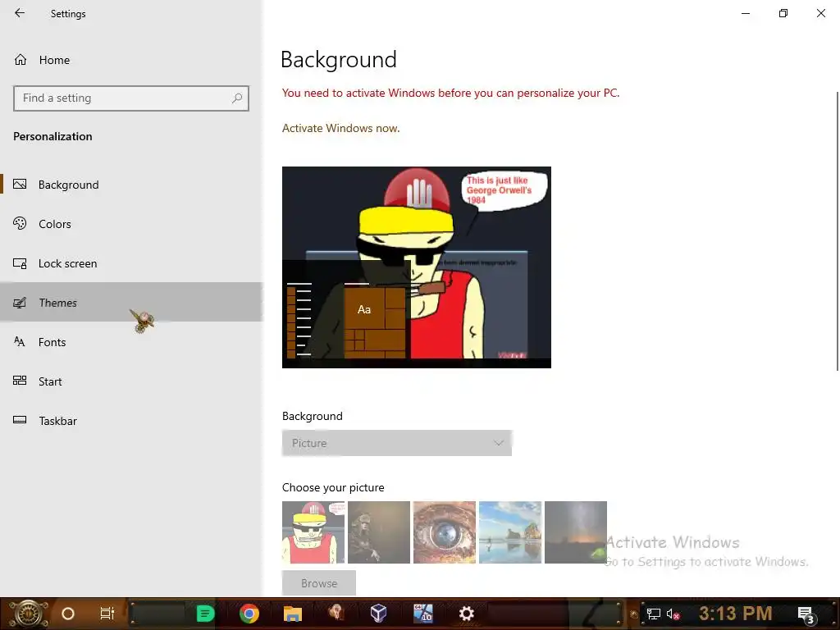
Task: Click the Find a setting search box
Action: point(131,98)
